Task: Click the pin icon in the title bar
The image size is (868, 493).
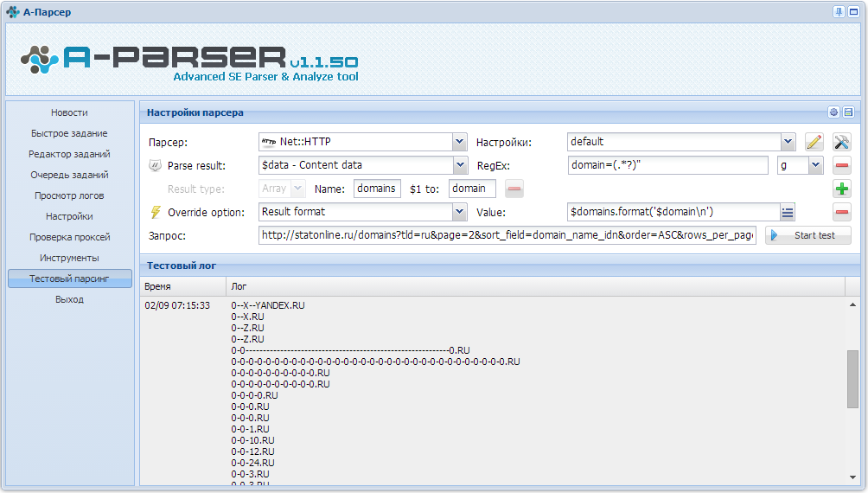Action: pyautogui.click(x=839, y=11)
